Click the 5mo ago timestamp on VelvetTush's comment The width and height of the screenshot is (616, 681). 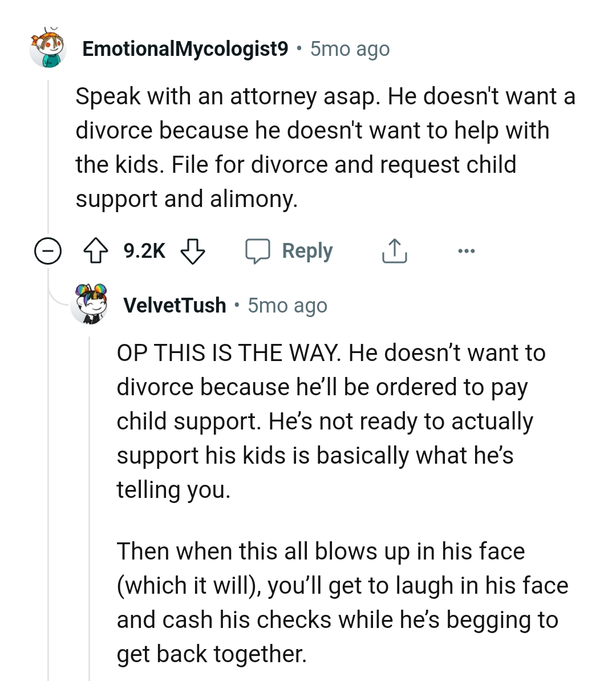287,305
